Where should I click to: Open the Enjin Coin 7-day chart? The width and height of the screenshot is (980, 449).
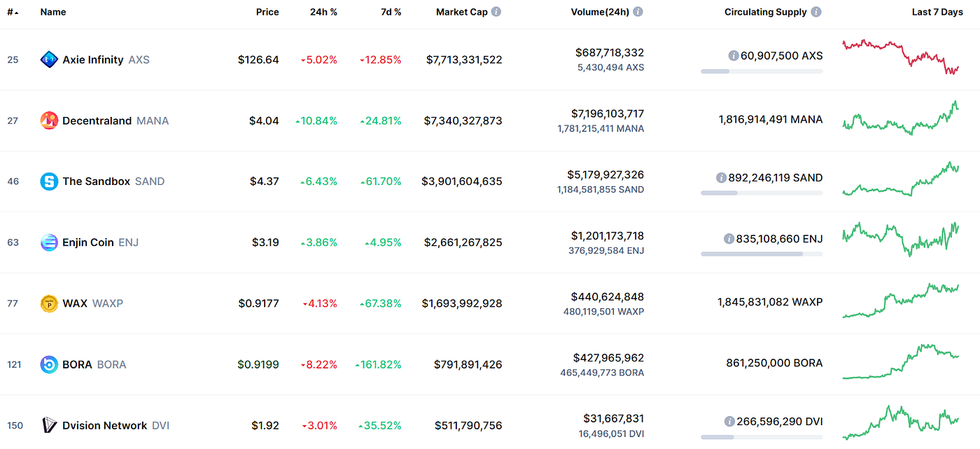pos(901,240)
